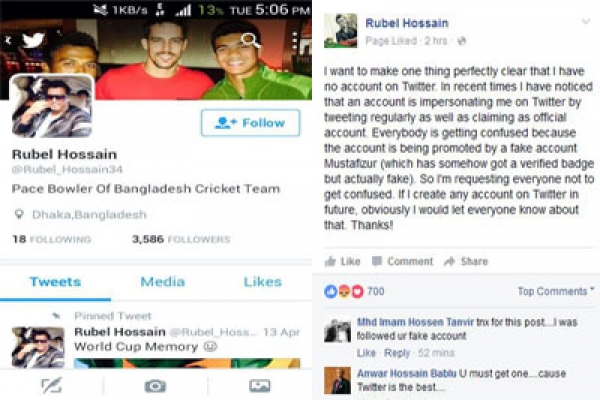Open the camera icon in bottom bar
The width and height of the screenshot is (600, 400).
coord(155,386)
